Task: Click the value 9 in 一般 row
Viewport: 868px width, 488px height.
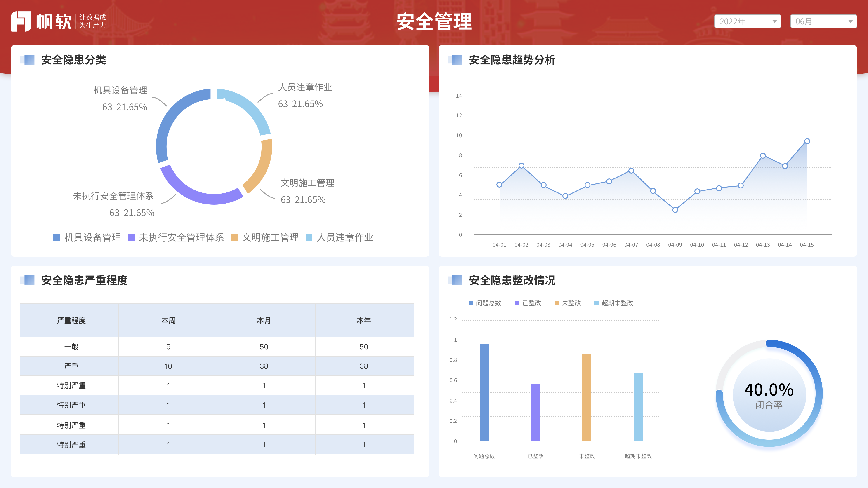Action: coord(168,347)
